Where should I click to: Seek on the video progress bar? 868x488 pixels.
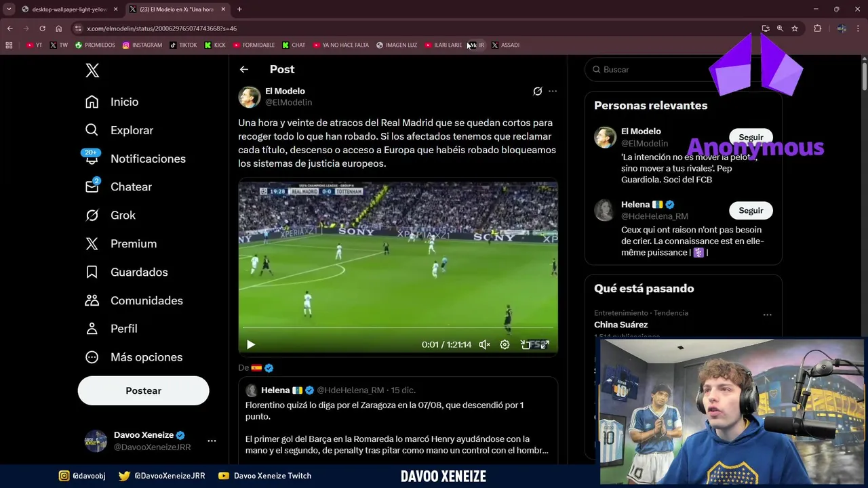point(398,328)
